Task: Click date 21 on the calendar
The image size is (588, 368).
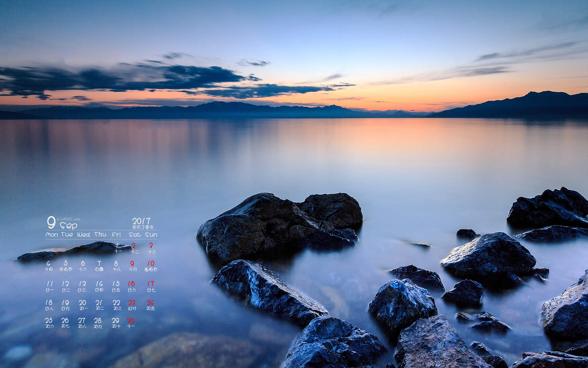Action: click(x=99, y=302)
